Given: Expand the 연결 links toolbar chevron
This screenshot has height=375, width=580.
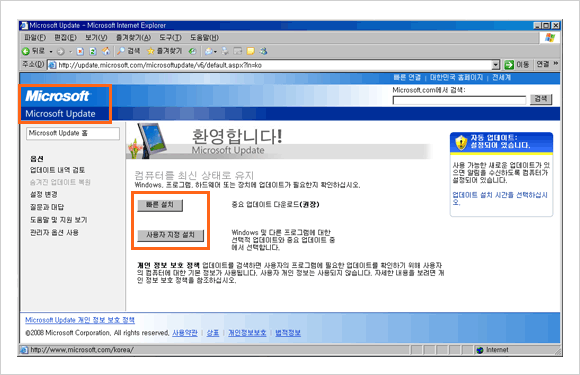Looking at the screenshot, I should [555, 64].
